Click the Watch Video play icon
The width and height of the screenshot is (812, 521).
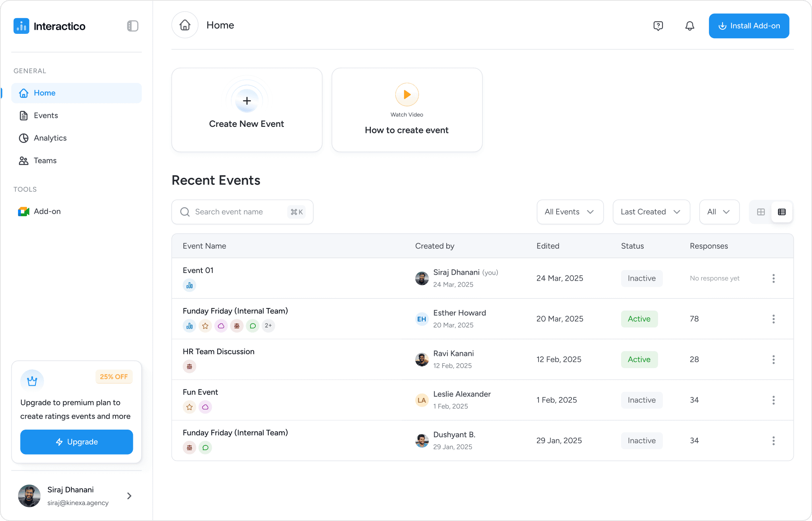tap(407, 95)
